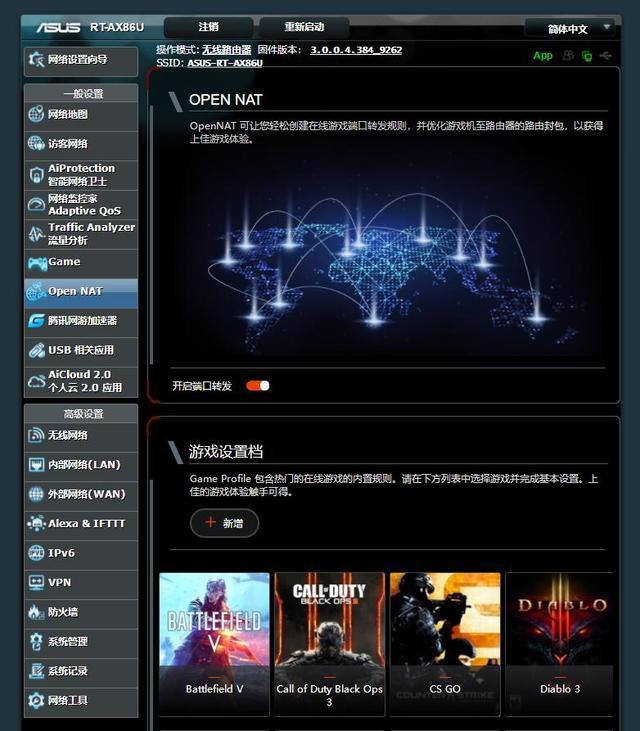640x731 pixels.
Task: Click the green App link
Action: (x=543, y=55)
